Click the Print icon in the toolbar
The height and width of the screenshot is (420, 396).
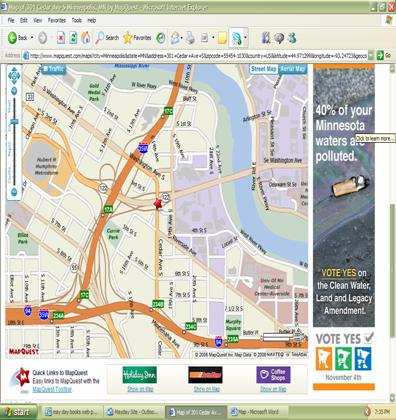[x=190, y=38]
